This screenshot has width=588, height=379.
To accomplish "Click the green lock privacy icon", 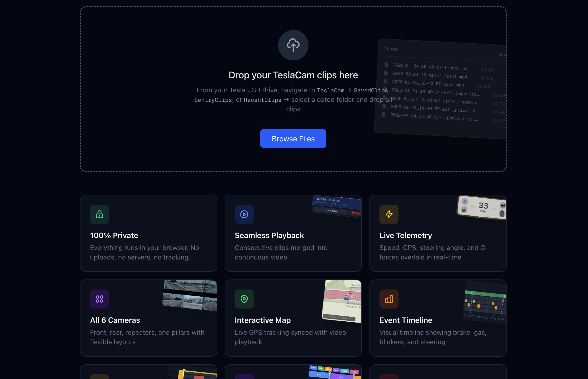I will point(100,214).
